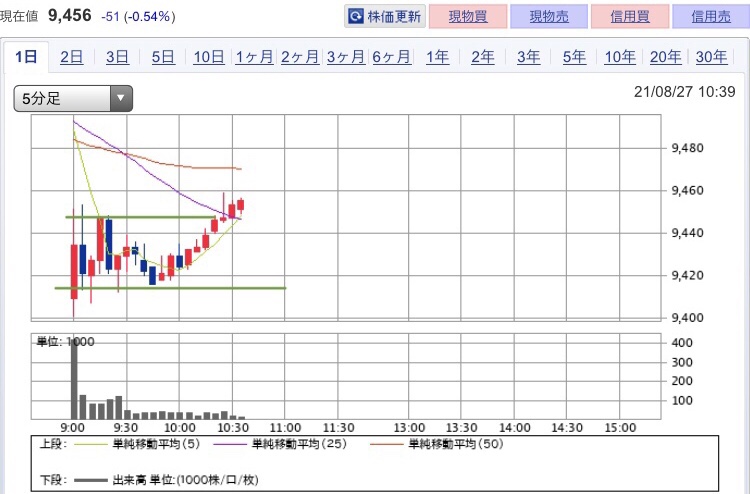Show the 10日 chart range
Viewport: 750px width, 494px height.
[x=209, y=57]
